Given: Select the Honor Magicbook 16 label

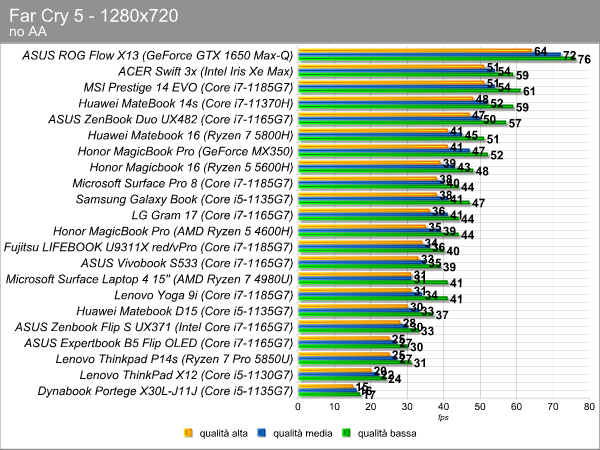Looking at the screenshot, I should click(191, 168).
